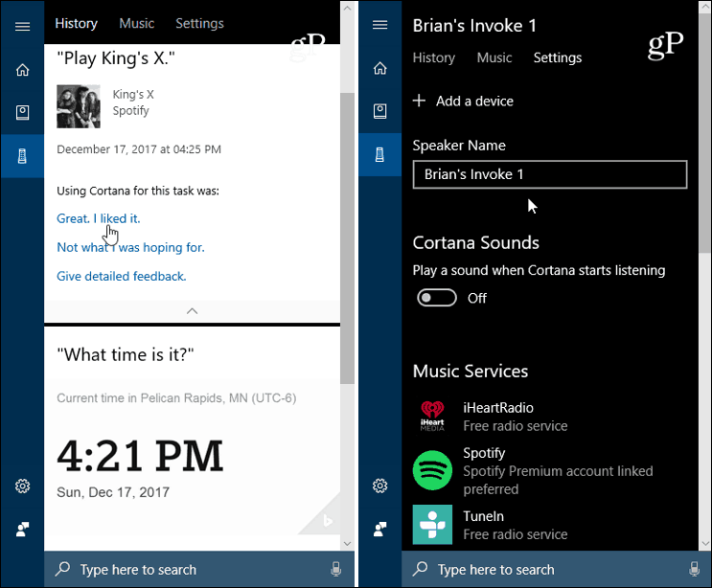The image size is (712, 588).
Task: Click the TuneIn logo icon
Action: point(432,524)
